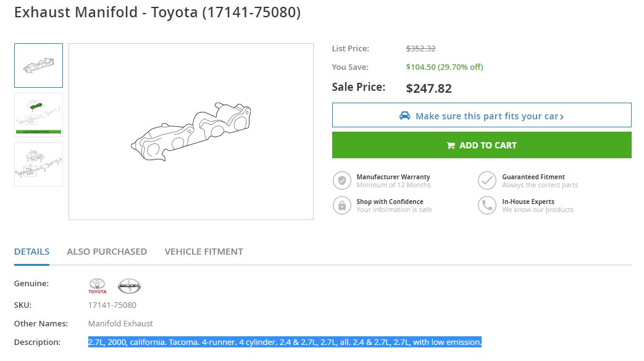
Task: Click the Manufacturer Warranty shield icon
Action: [x=341, y=180]
